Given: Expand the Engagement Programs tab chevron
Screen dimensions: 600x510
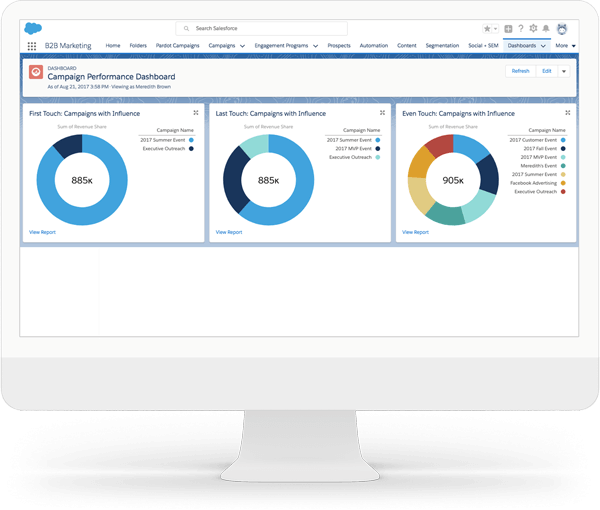Looking at the screenshot, I should pos(315,46).
